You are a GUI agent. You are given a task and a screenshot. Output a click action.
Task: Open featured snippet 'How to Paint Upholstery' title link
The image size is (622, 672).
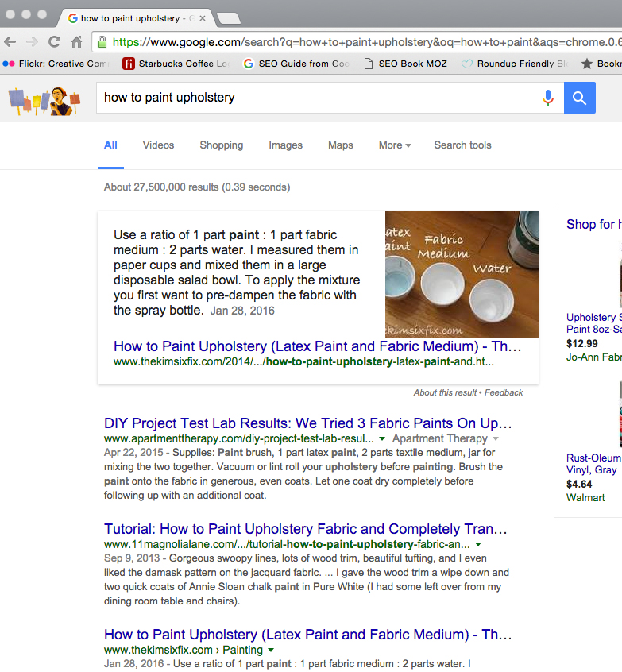317,346
